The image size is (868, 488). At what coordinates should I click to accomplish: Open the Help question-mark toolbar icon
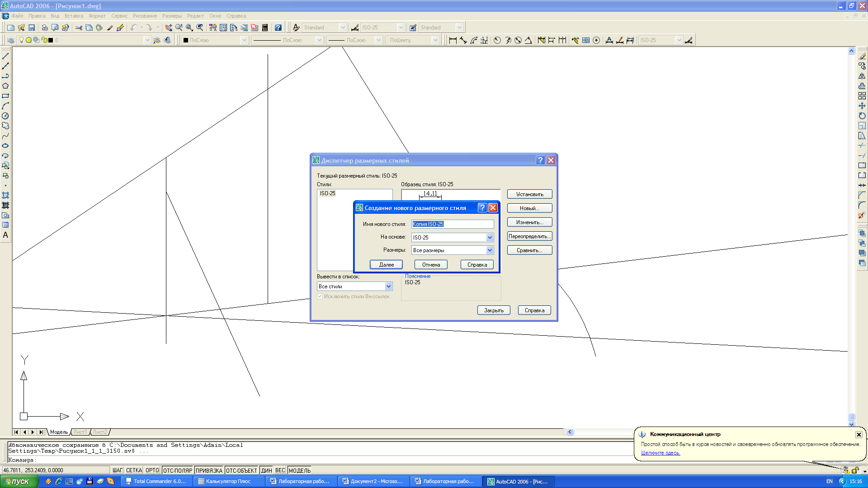pyautogui.click(x=278, y=28)
